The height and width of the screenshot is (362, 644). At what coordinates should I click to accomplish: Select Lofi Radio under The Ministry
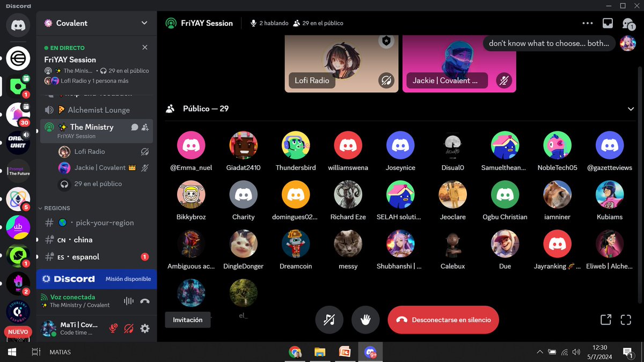(x=104, y=152)
